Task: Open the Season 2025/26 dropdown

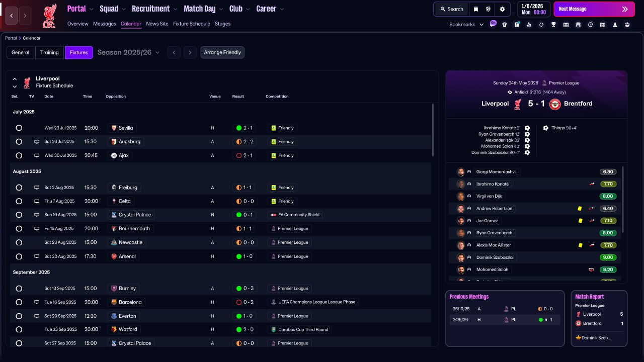Action: [129, 52]
